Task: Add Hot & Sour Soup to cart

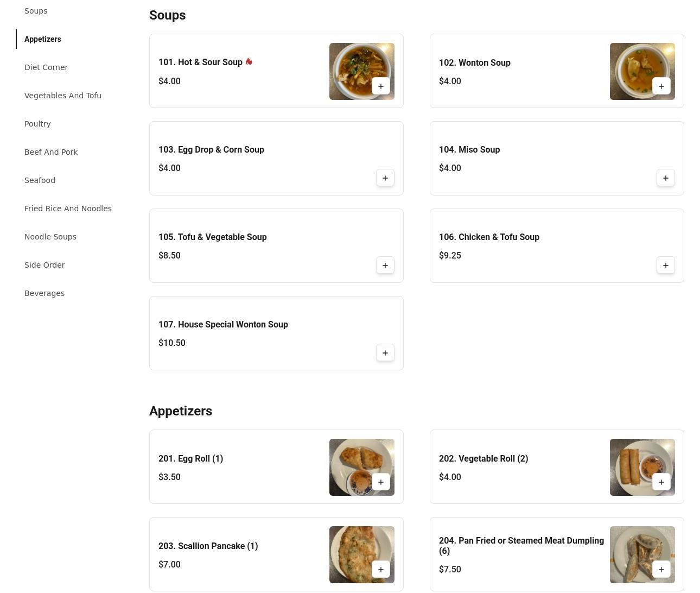Action: (x=380, y=86)
